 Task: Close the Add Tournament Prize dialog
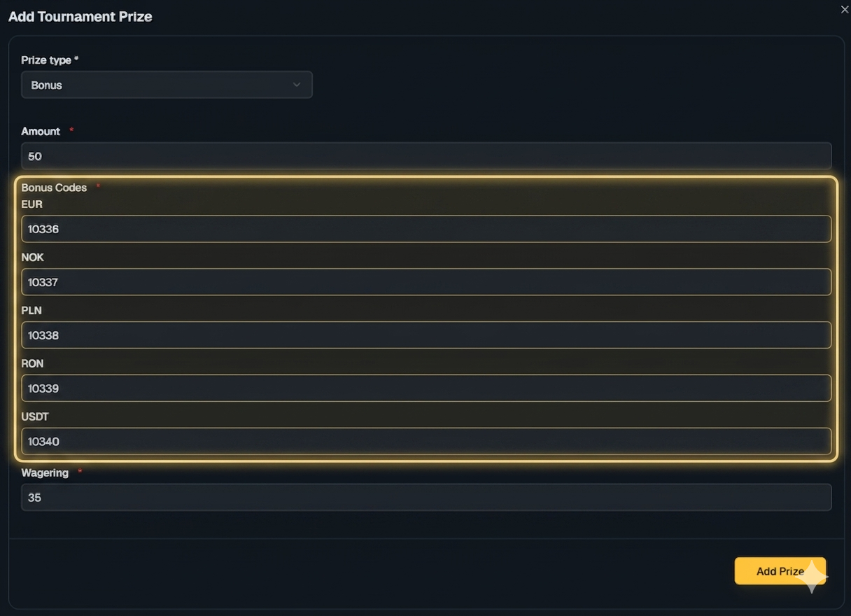(x=844, y=9)
